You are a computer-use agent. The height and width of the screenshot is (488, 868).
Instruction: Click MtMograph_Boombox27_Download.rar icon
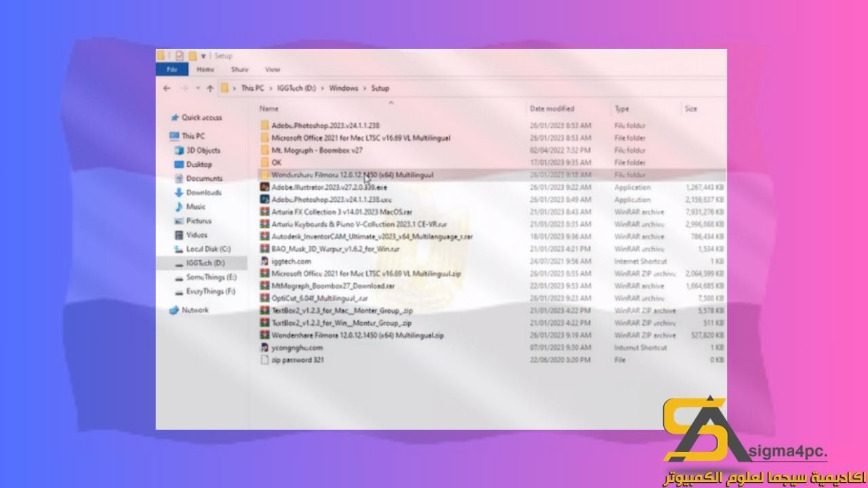tap(264, 285)
